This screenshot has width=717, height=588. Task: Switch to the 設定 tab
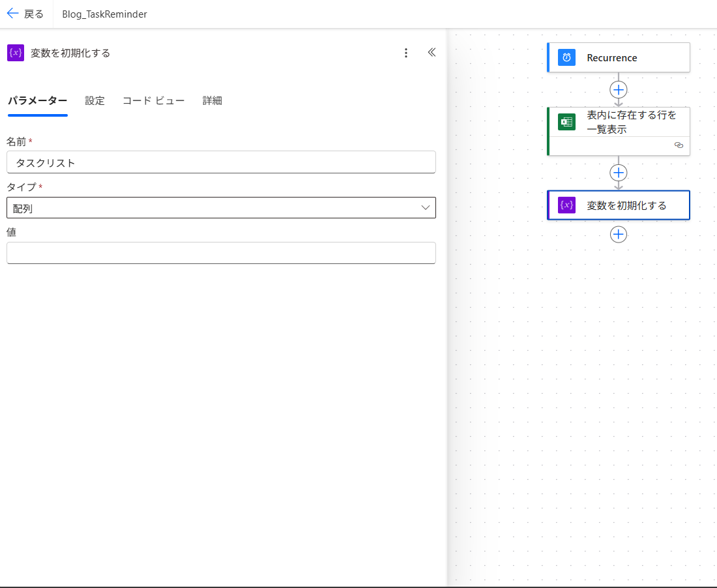click(x=95, y=100)
